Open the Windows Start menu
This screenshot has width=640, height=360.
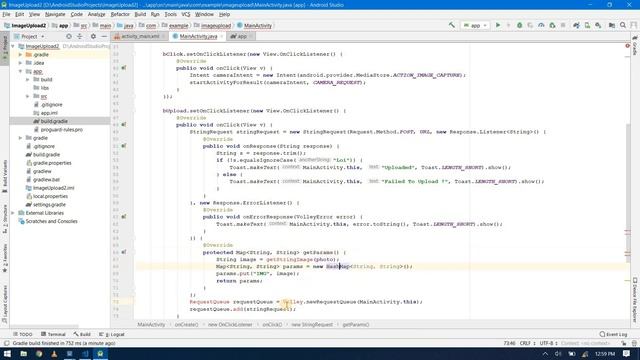tap(7, 353)
